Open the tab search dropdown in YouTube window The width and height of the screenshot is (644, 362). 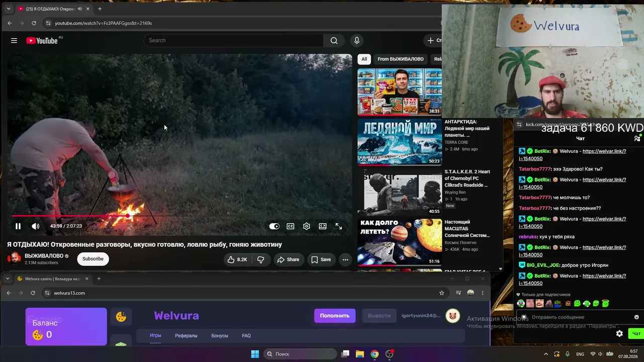point(9,9)
